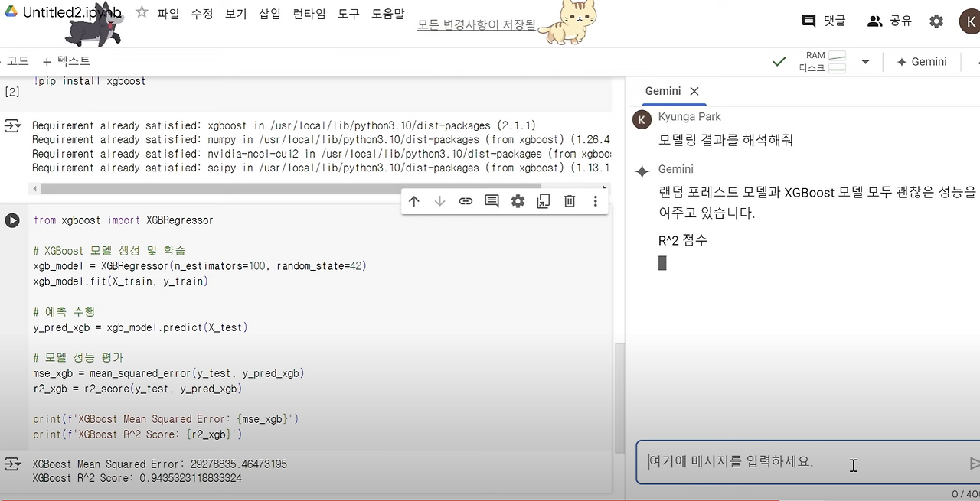Expand the runtime connection options arrow

864,62
